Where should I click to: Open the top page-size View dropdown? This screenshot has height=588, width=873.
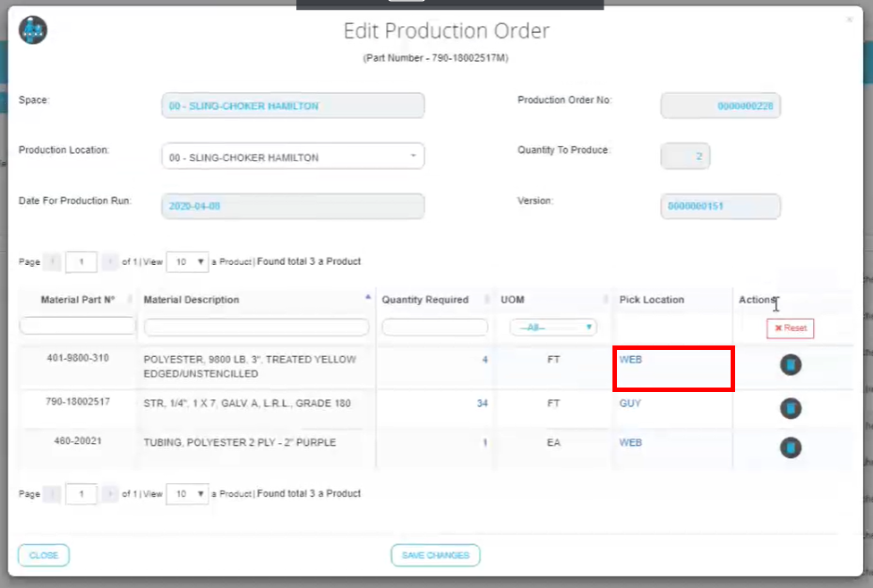(x=187, y=262)
